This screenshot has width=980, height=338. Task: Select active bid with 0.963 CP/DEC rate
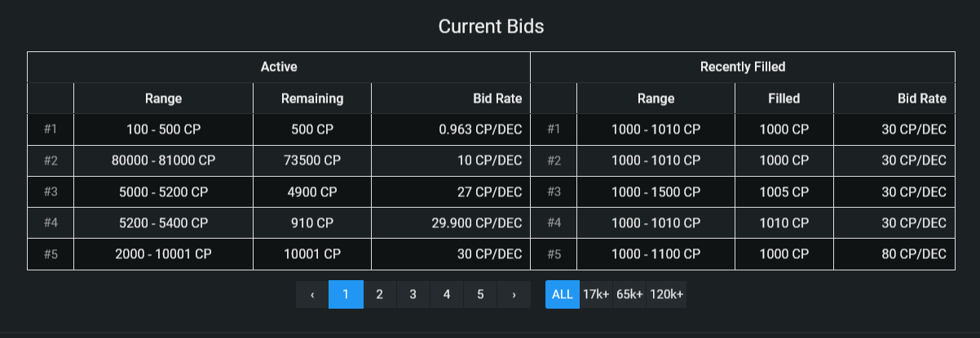click(279, 129)
